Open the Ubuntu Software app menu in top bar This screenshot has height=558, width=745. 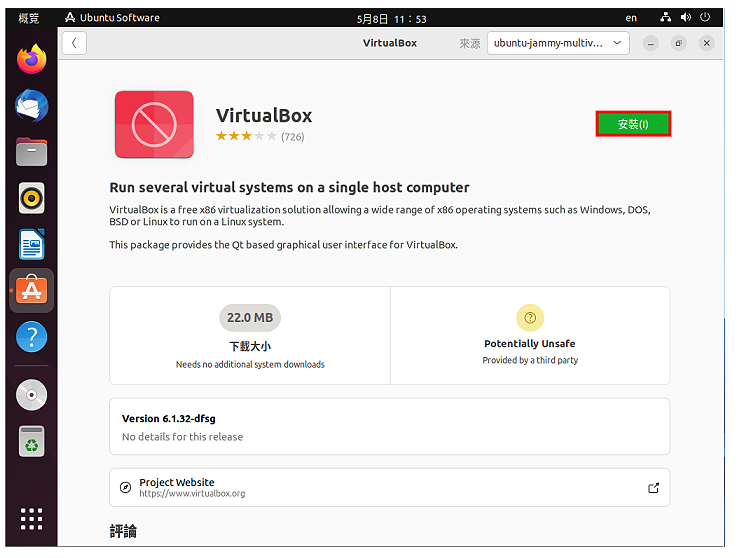(x=112, y=18)
